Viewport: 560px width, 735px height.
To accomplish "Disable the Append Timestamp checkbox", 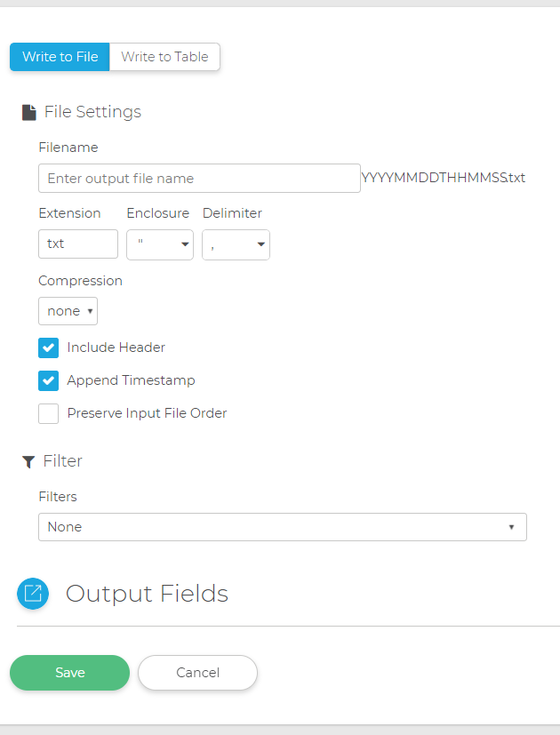I will pyautogui.click(x=49, y=380).
